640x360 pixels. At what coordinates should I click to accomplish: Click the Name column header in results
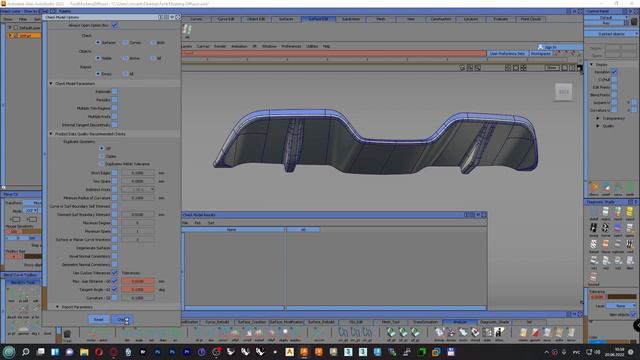[231, 230]
